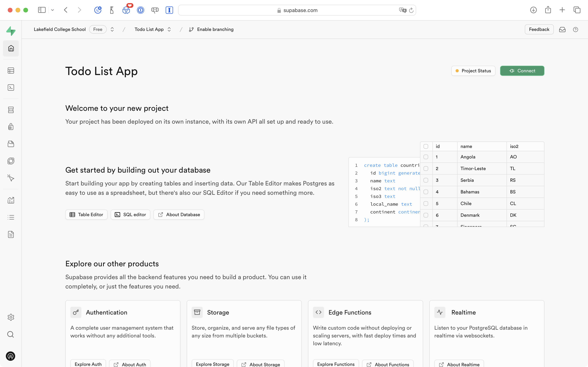Image resolution: width=588 pixels, height=367 pixels.
Task: Open the Edge Functions sidebar icon
Action: (11, 161)
